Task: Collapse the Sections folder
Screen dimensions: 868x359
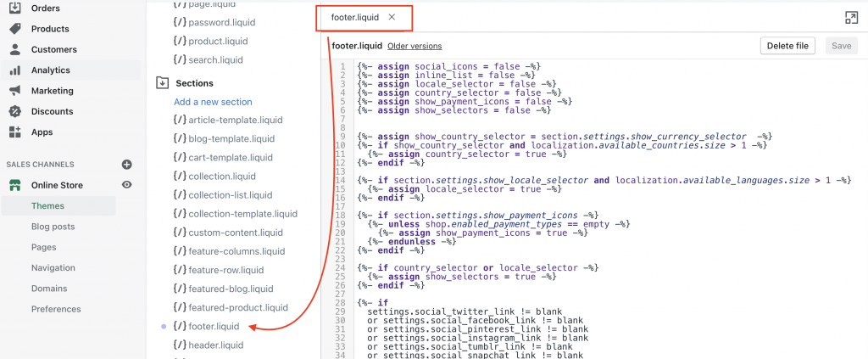Action: pos(162,83)
